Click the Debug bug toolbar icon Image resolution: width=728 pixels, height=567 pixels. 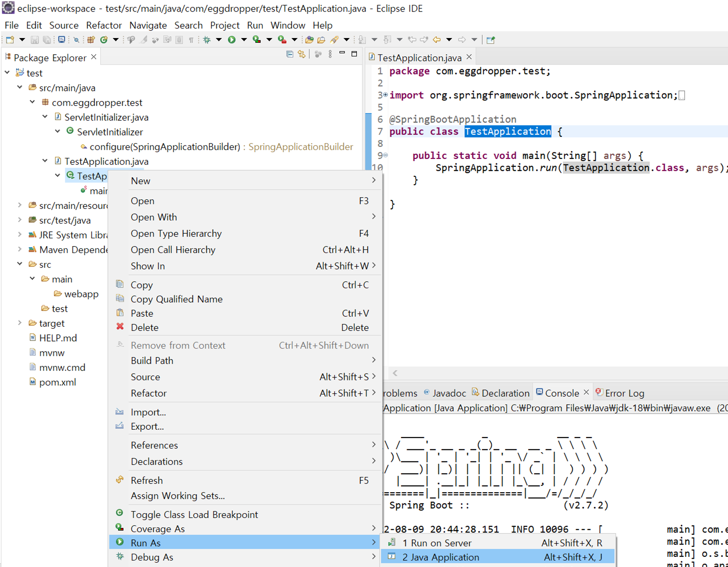pyautogui.click(x=207, y=40)
